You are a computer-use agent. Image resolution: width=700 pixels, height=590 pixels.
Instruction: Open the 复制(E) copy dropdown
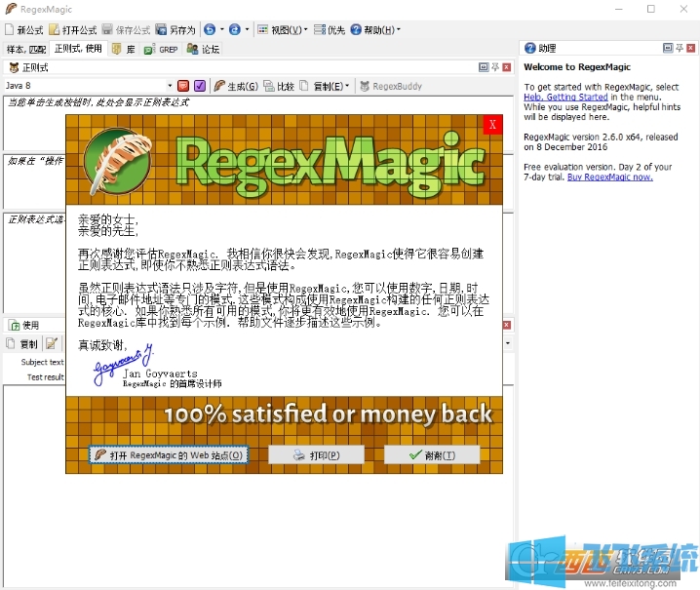tap(325, 86)
